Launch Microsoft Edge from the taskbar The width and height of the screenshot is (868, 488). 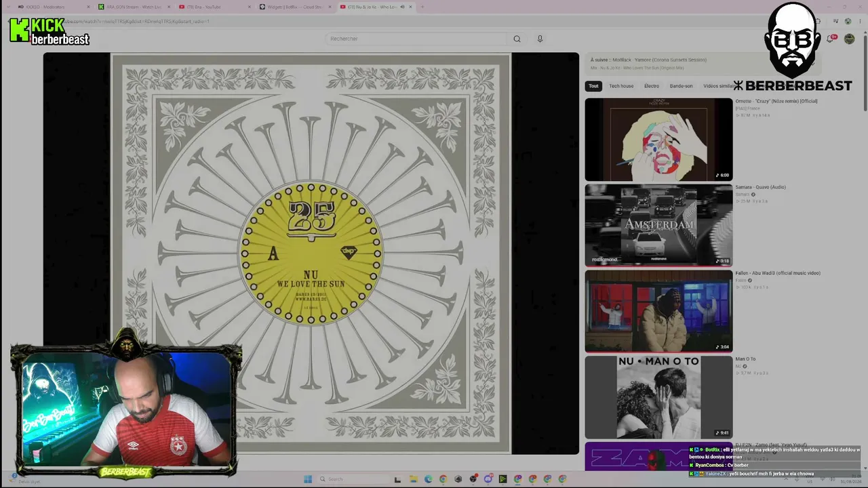pos(428,479)
